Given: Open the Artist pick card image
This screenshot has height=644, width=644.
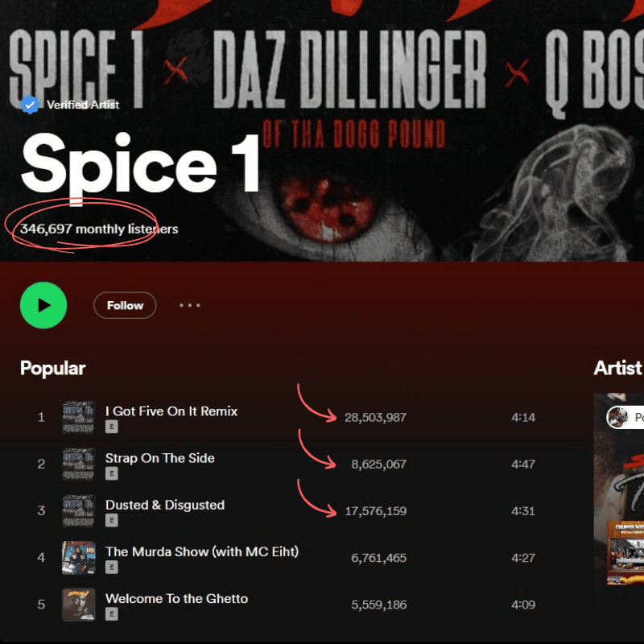Looking at the screenshot, I should [618, 489].
